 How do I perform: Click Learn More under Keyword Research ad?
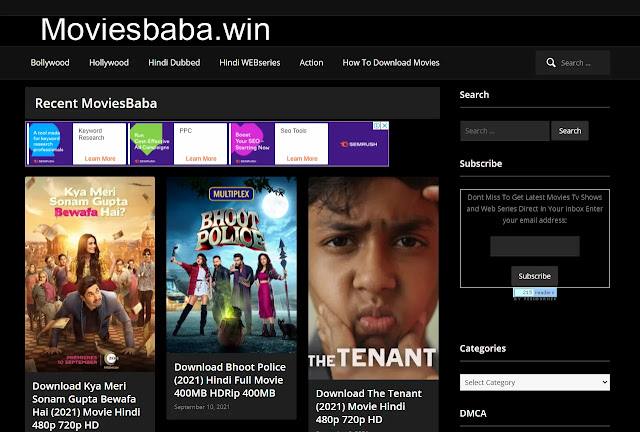pyautogui.click(x=100, y=158)
